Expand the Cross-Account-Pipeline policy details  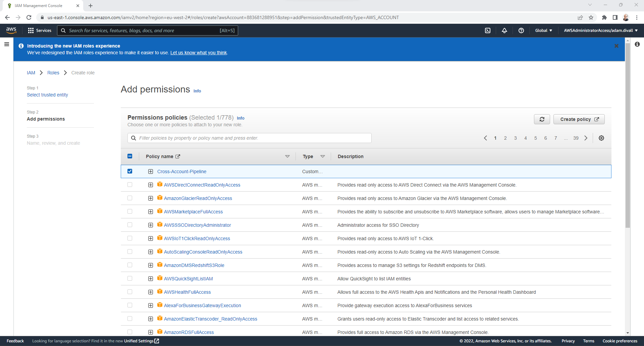[x=151, y=171]
